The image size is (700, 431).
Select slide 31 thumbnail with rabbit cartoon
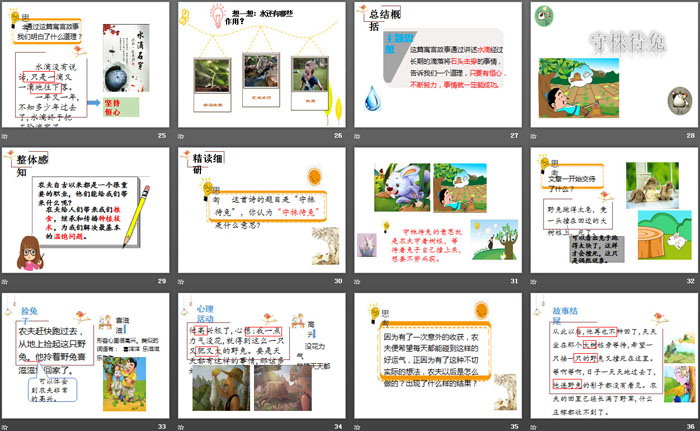point(438,210)
